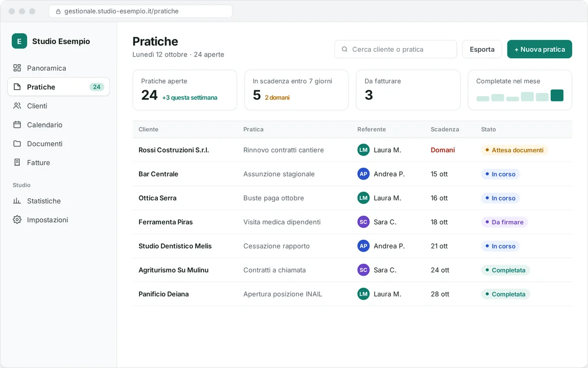Select the Pratiche aperte summary card
588x368 pixels.
(184, 90)
